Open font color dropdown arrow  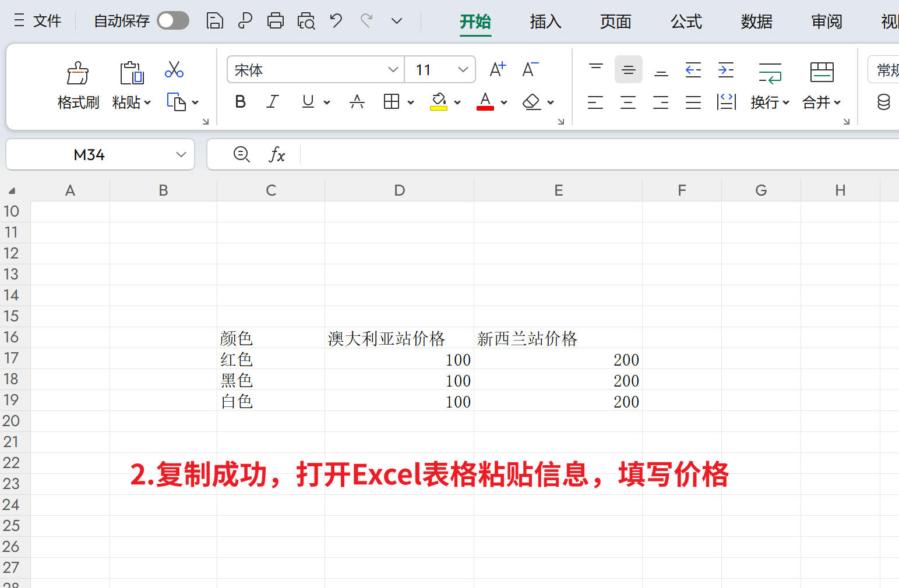pos(504,102)
